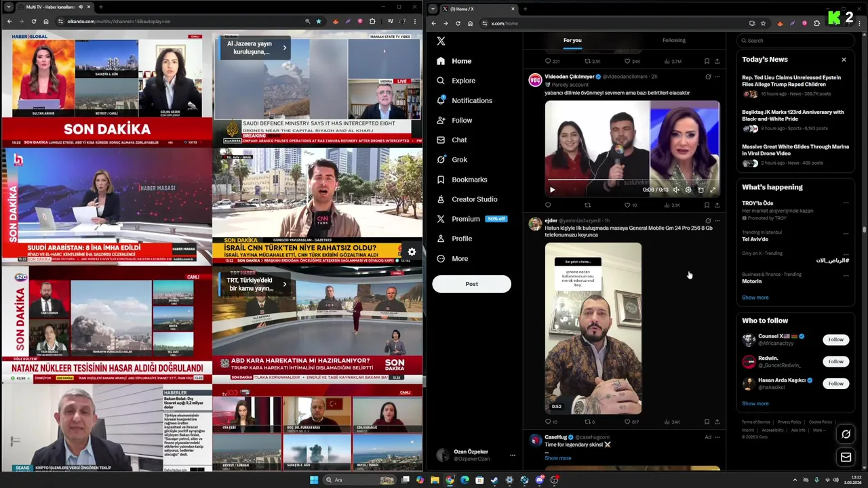Close the Today's News panel
The image size is (868, 488).
(844, 60)
